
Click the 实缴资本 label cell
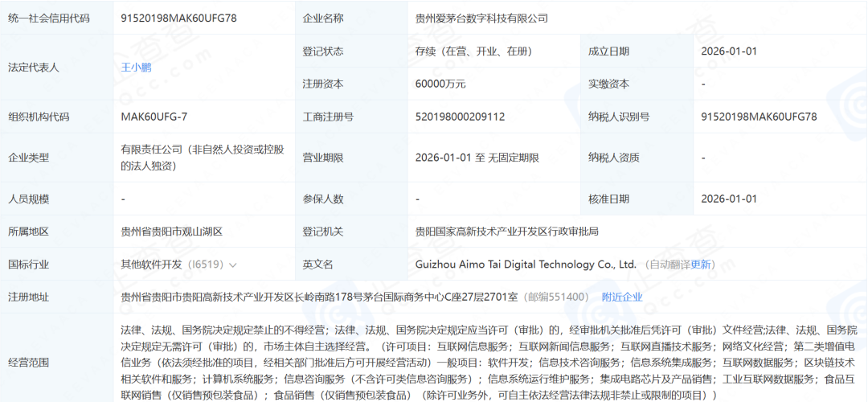[637, 84]
